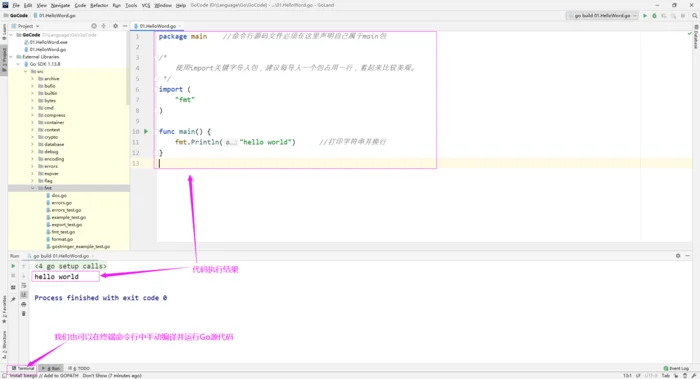Open the run configuration dropdown
The width and height of the screenshot is (700, 379).
pos(602,16)
